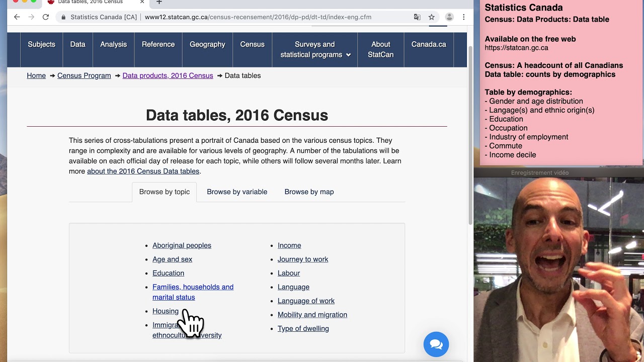Open the Journey to work topic

pos(303,259)
